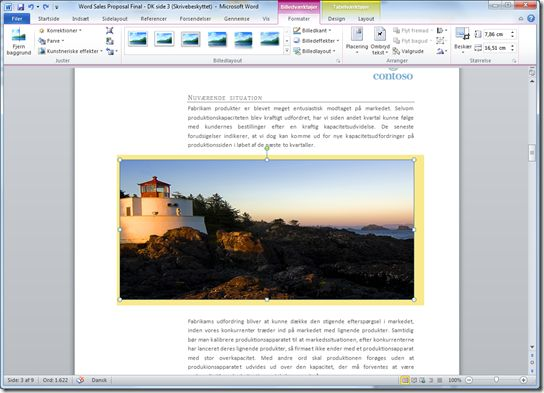Open the Customize Quick Access Toolbar dropdown
Image resolution: width=544 pixels, height=393 pixels.
[x=57, y=7]
